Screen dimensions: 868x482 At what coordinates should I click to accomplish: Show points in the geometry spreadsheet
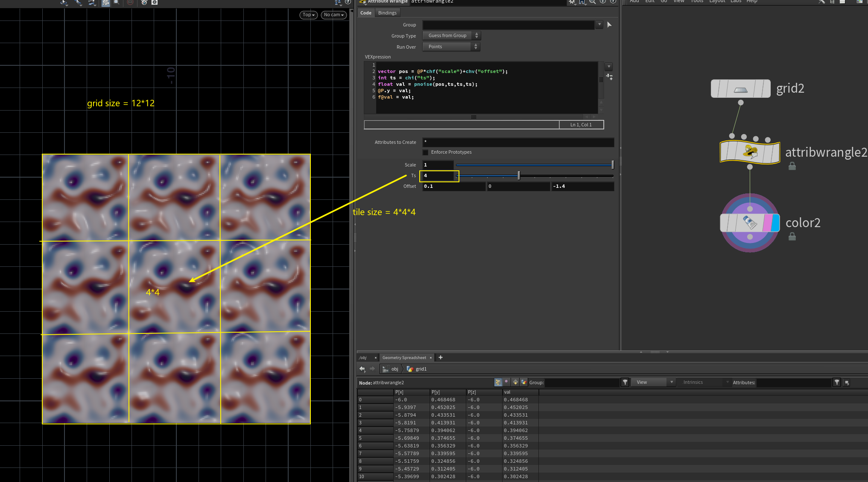pos(498,382)
